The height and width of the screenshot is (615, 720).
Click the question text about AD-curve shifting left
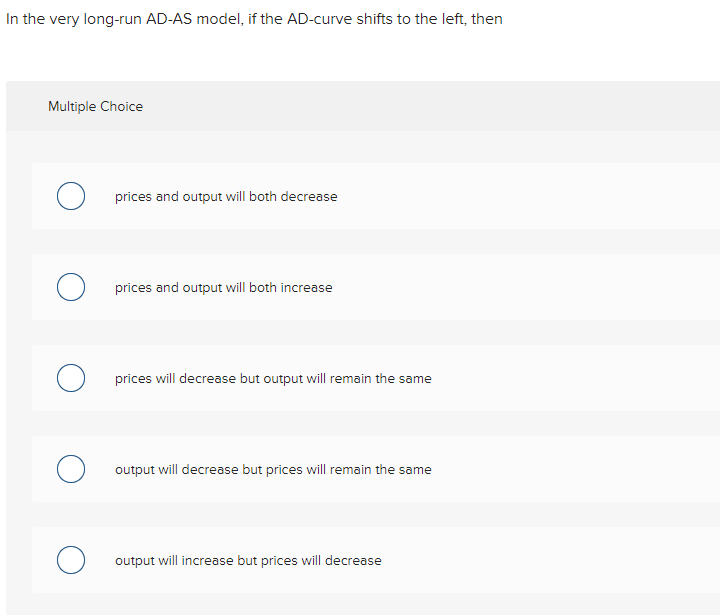pos(254,19)
